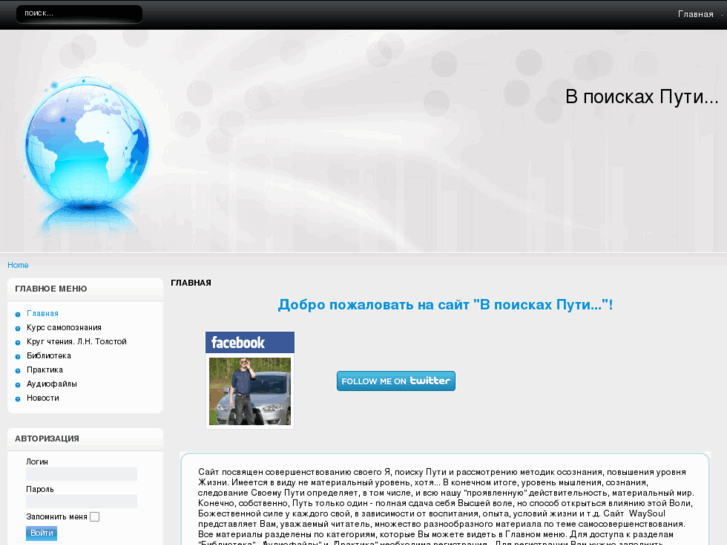Open the Аудиофайлы menu item
Image resolution: width=727 pixels, height=545 pixels.
click(x=51, y=384)
